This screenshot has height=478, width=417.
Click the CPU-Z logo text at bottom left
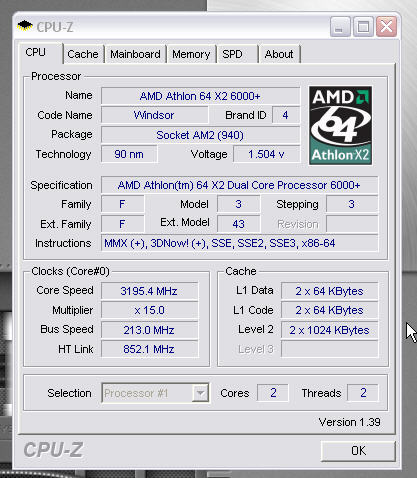(x=53, y=450)
